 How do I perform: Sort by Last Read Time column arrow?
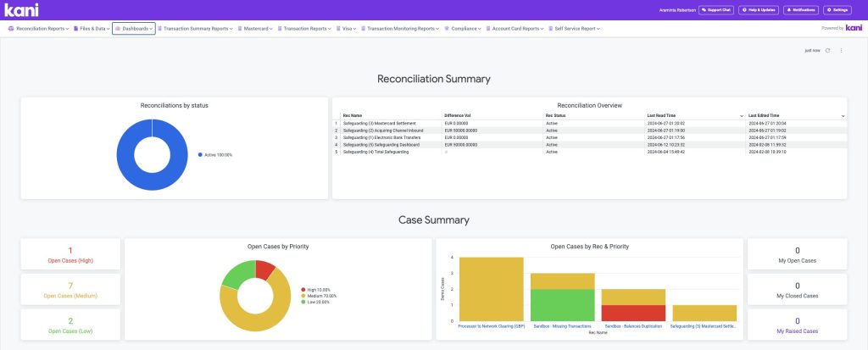point(742,115)
